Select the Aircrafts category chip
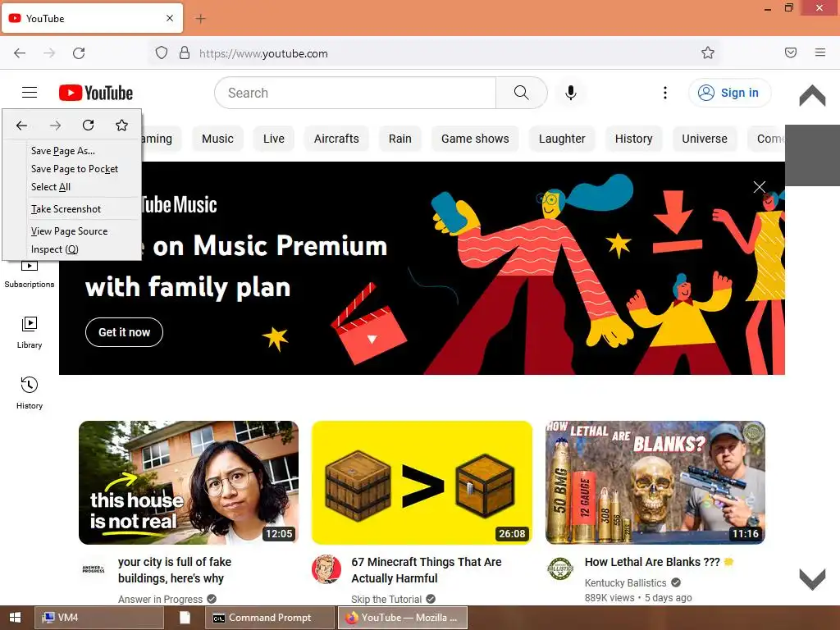The image size is (840, 630). click(336, 139)
